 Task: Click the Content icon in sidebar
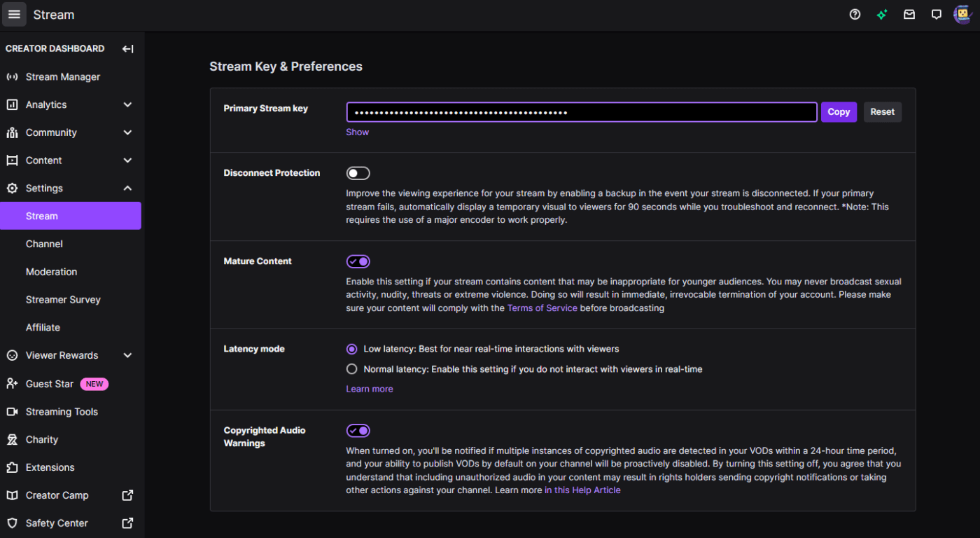click(x=12, y=160)
